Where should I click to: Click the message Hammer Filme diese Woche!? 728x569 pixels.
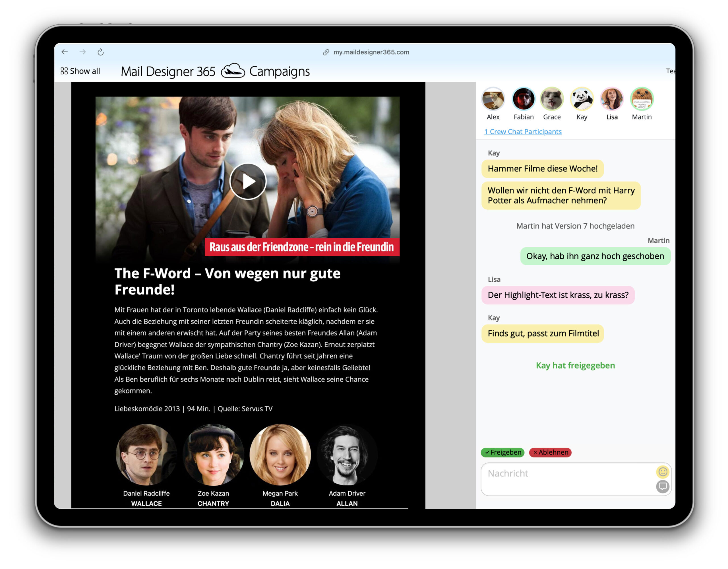(x=542, y=169)
